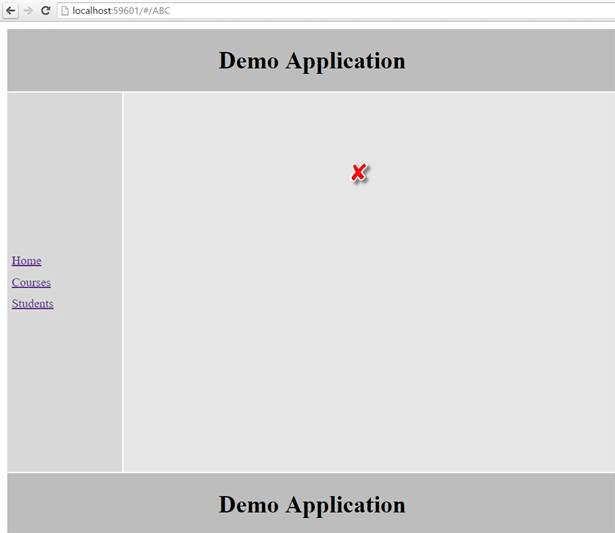Open the Students link

tap(33, 304)
